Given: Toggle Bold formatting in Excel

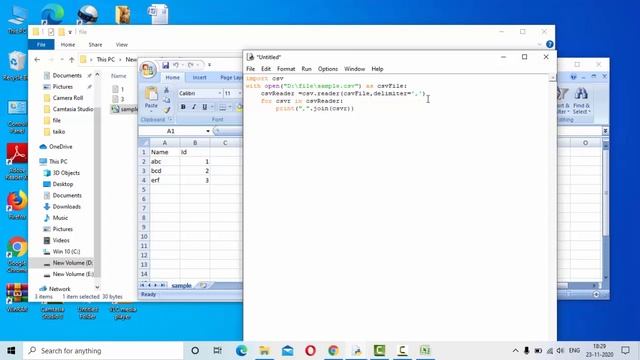Looking at the screenshot, I should [x=183, y=107].
